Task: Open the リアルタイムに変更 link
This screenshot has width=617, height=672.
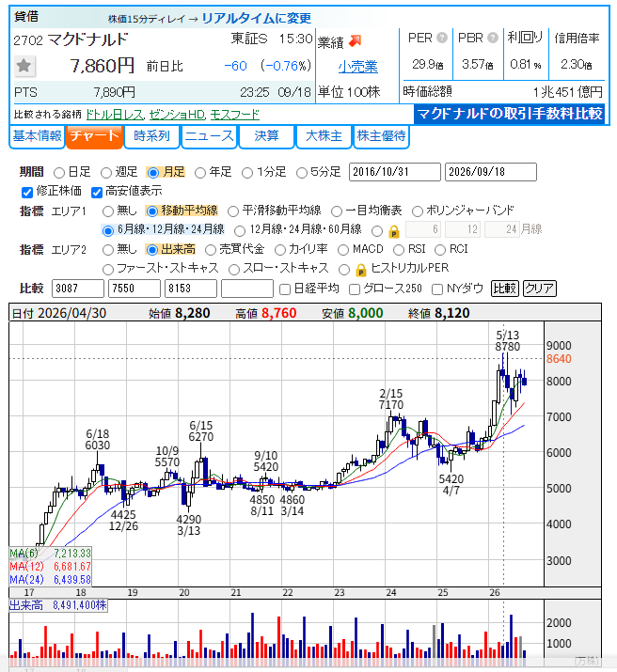Action: [x=257, y=18]
